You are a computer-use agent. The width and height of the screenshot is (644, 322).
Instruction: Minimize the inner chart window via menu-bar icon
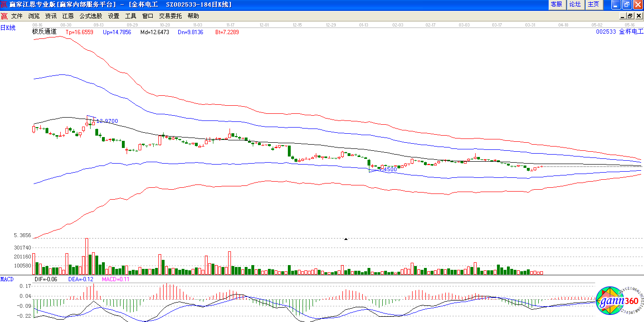click(x=623, y=16)
